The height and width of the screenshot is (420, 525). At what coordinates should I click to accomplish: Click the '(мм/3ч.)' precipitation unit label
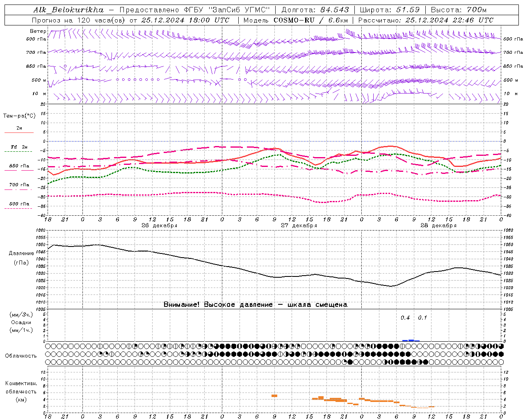point(21,315)
